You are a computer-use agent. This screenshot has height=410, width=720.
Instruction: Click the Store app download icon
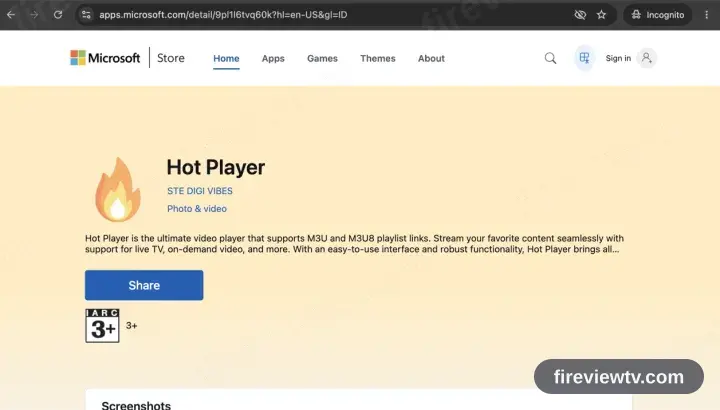pyautogui.click(x=584, y=58)
